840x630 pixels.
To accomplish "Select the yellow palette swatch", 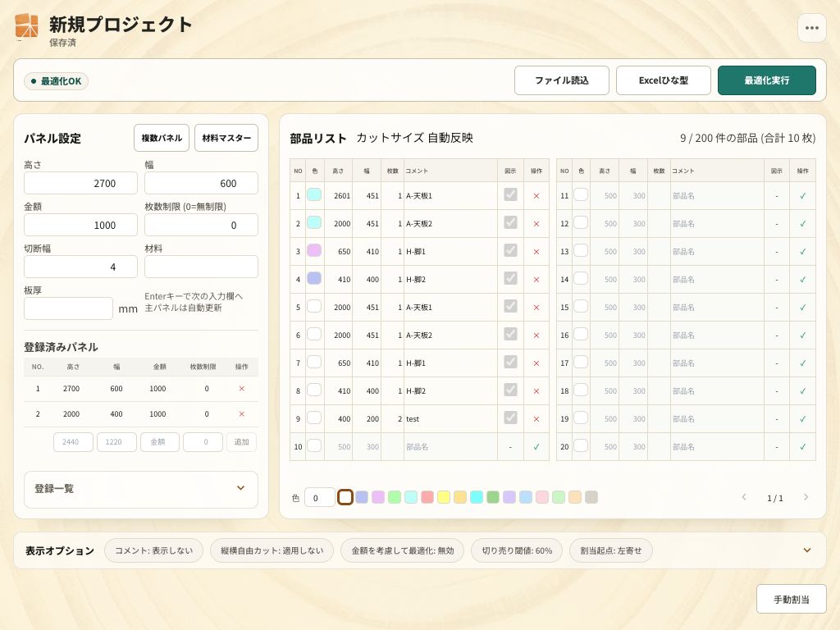I will pyautogui.click(x=444, y=497).
